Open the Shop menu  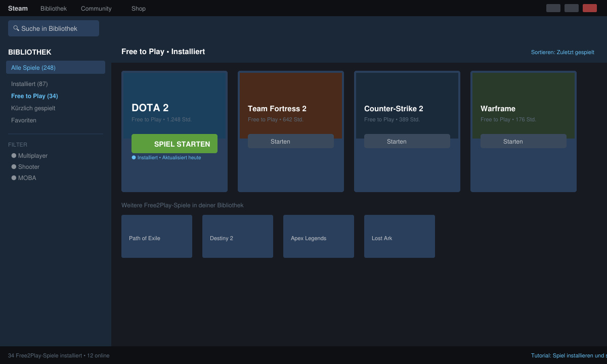(139, 9)
